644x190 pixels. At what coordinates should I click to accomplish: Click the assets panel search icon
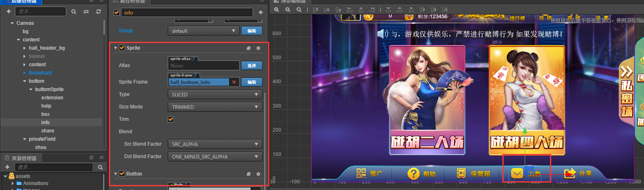click(x=100, y=167)
